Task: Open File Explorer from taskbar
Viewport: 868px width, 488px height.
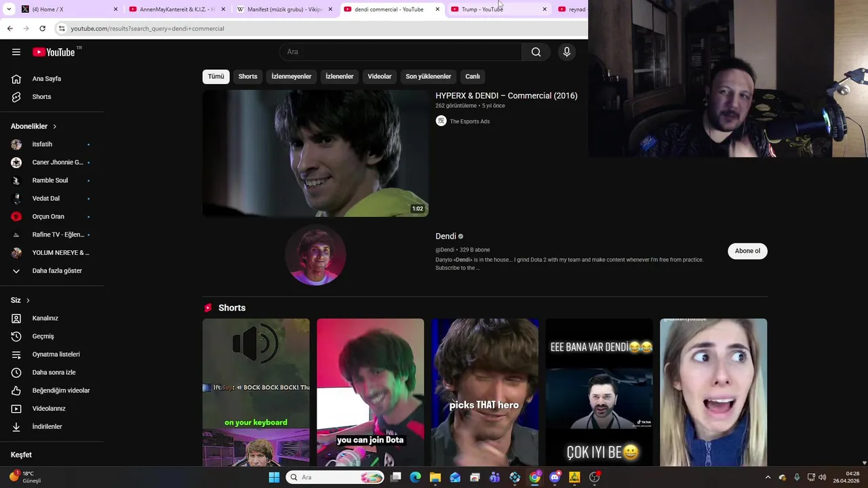Action: [x=435, y=477]
